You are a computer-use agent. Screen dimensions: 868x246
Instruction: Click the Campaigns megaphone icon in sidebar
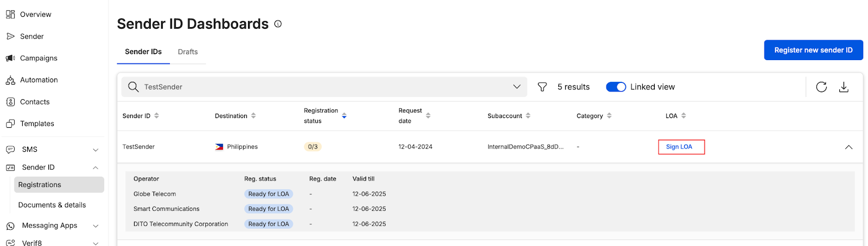click(10, 58)
